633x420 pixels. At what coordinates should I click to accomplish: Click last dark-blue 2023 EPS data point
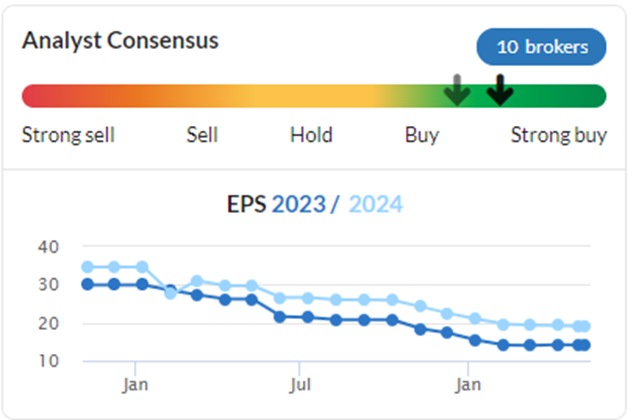(x=585, y=345)
